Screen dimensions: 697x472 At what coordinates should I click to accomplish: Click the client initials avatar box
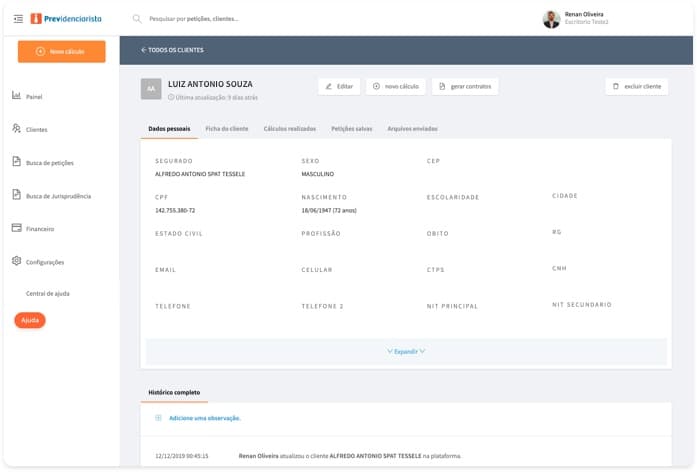coord(151,89)
